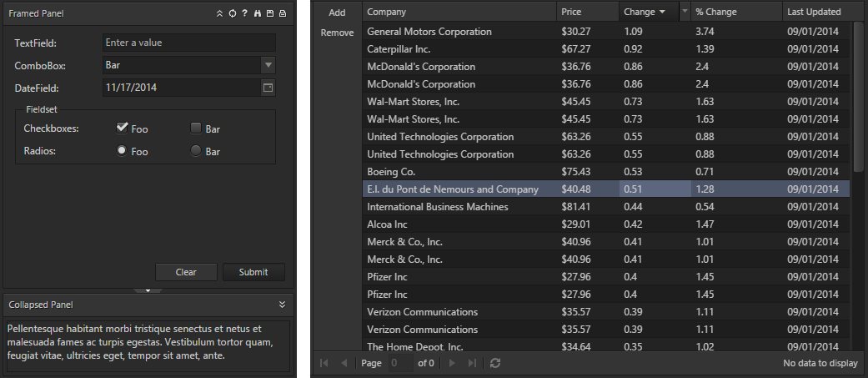The image size is (868, 378).
Task: Click the price cell $67.27
Action: (x=588, y=49)
